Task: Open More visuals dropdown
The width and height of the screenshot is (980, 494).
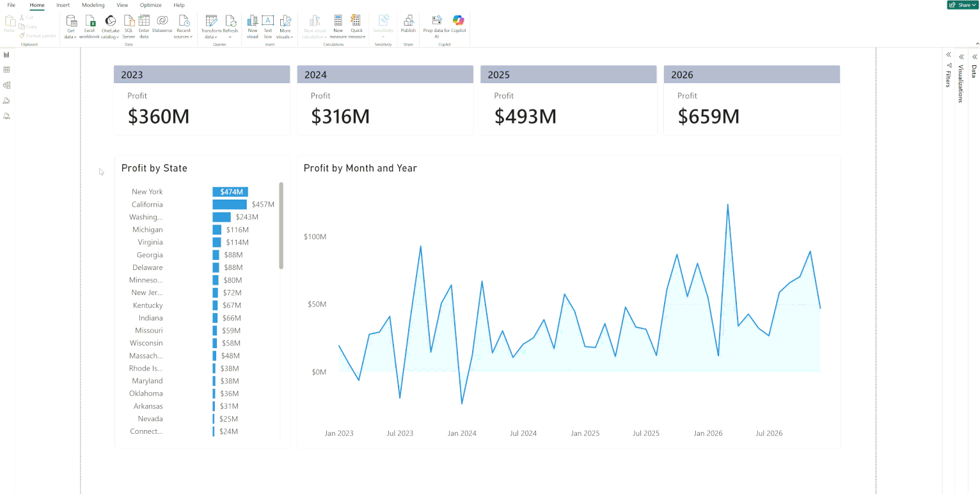Action: [285, 27]
